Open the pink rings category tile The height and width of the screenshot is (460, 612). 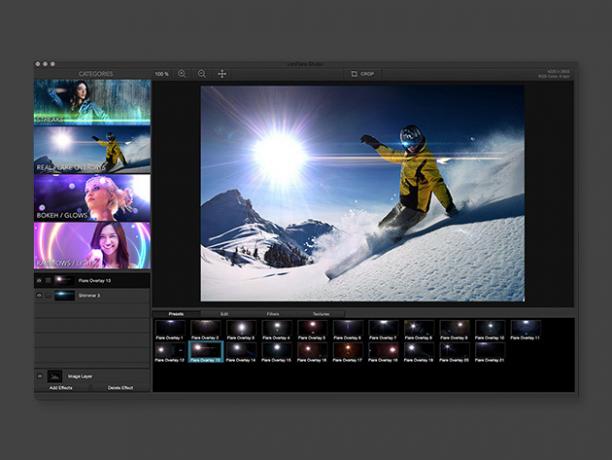point(92,246)
